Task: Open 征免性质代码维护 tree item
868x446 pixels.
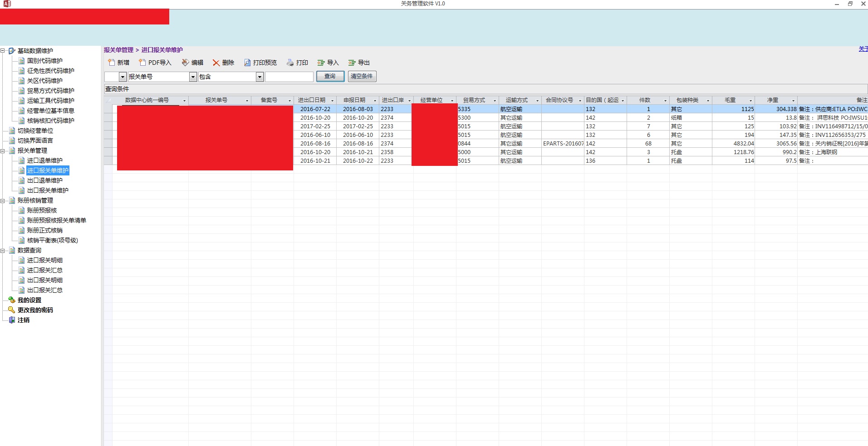Action: (x=50, y=71)
